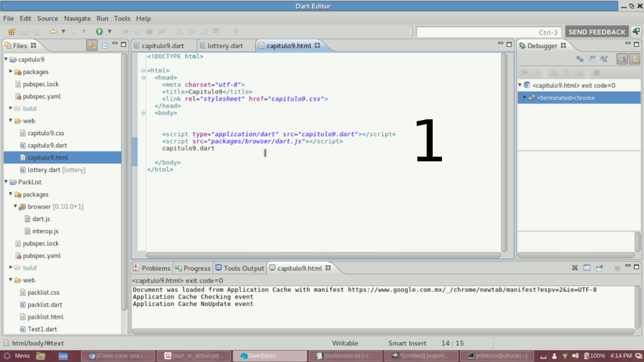
Task: Open the Source menu
Action: (47, 19)
